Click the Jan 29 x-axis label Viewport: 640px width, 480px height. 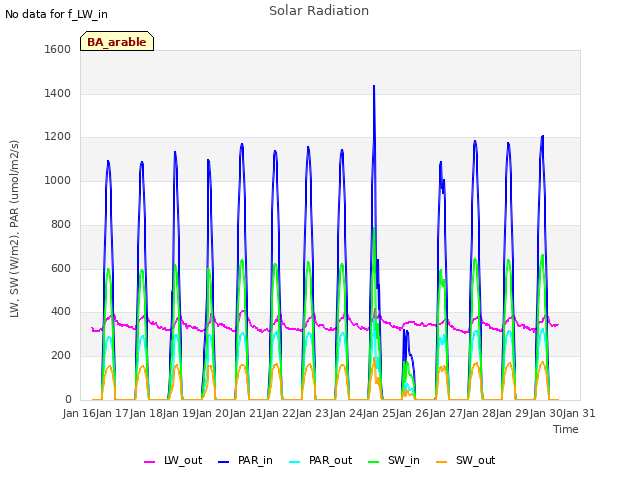[x=513, y=413]
